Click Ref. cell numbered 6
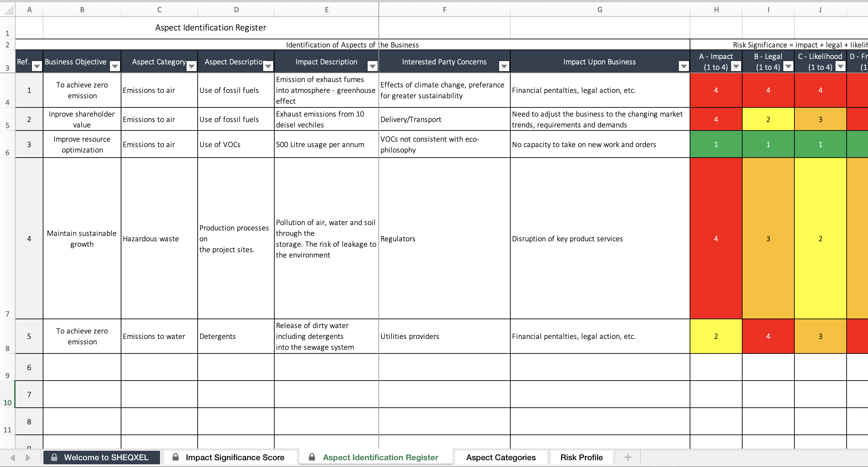The width and height of the screenshot is (868, 467). tap(29, 367)
